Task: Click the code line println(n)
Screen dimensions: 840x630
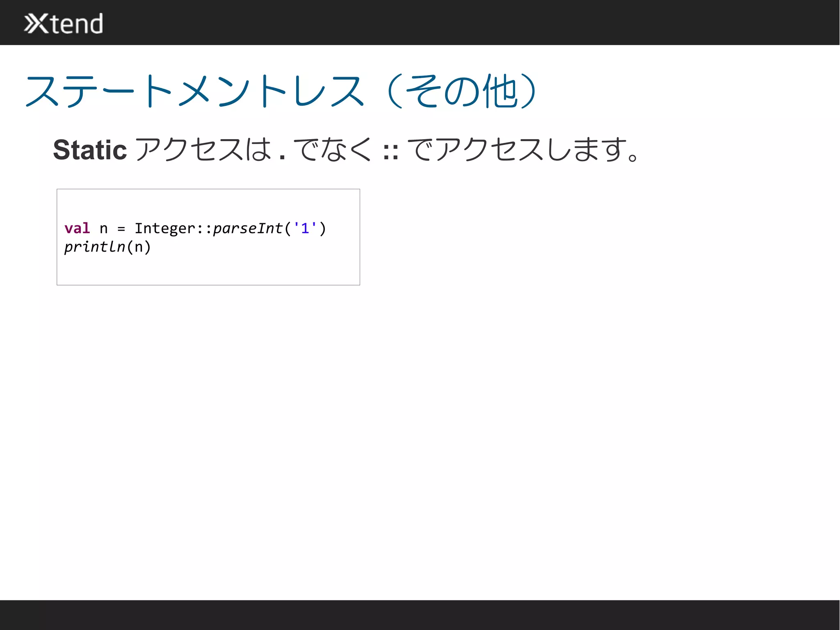Action: coord(108,247)
